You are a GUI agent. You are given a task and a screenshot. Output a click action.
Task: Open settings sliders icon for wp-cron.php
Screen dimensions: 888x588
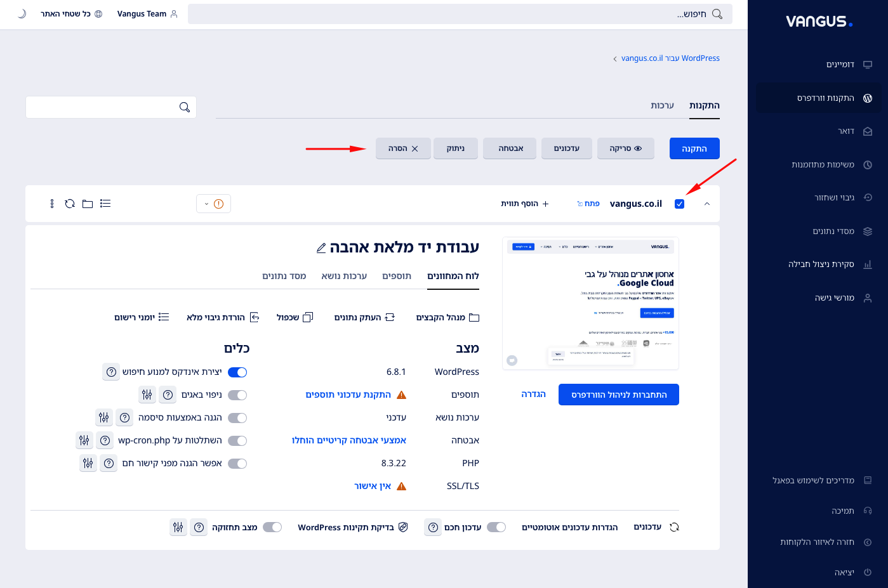coord(84,441)
